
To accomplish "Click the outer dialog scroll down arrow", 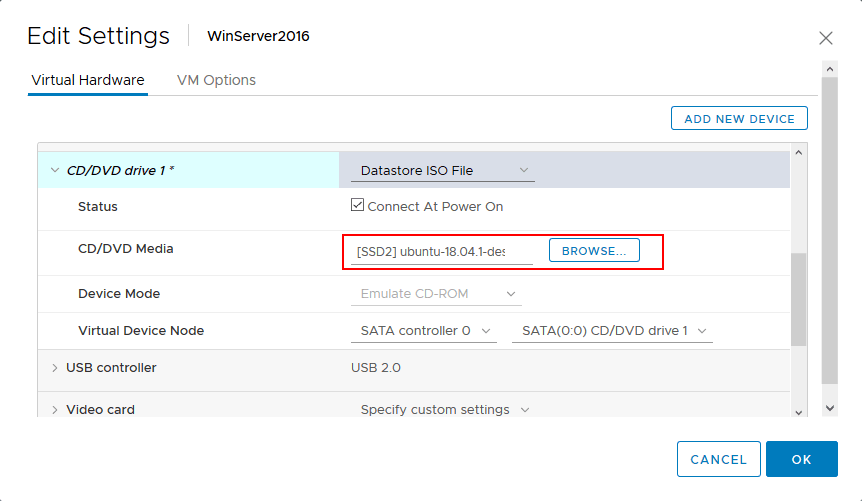I will click(829, 408).
